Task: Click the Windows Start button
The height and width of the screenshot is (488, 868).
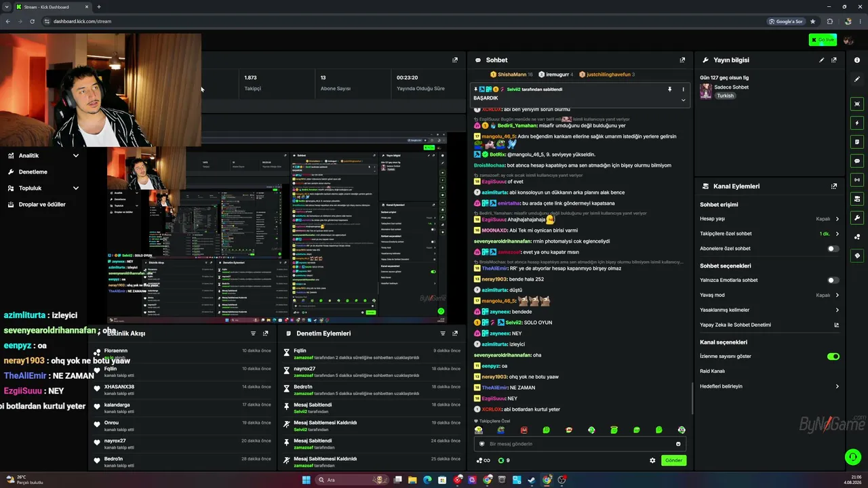Action: point(307,480)
